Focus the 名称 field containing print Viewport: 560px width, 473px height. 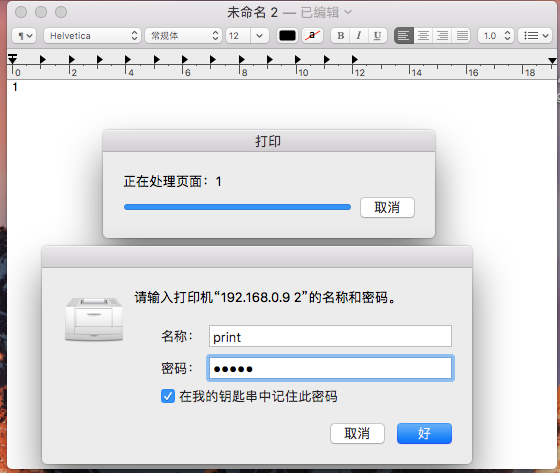330,336
